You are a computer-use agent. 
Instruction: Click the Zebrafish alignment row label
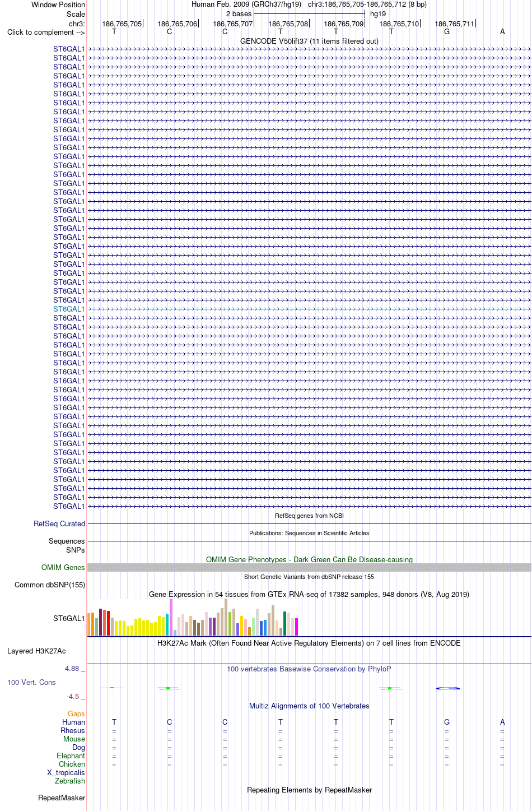(70, 781)
